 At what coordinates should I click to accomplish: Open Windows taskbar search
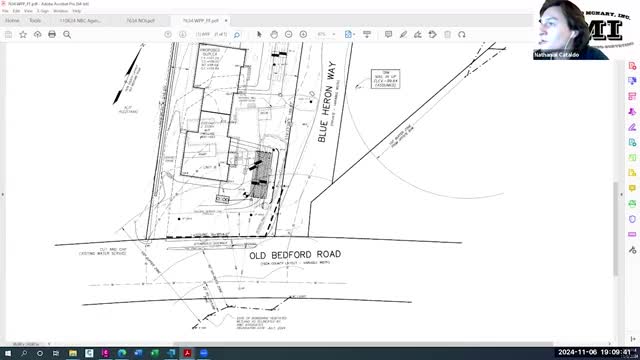tap(24, 353)
